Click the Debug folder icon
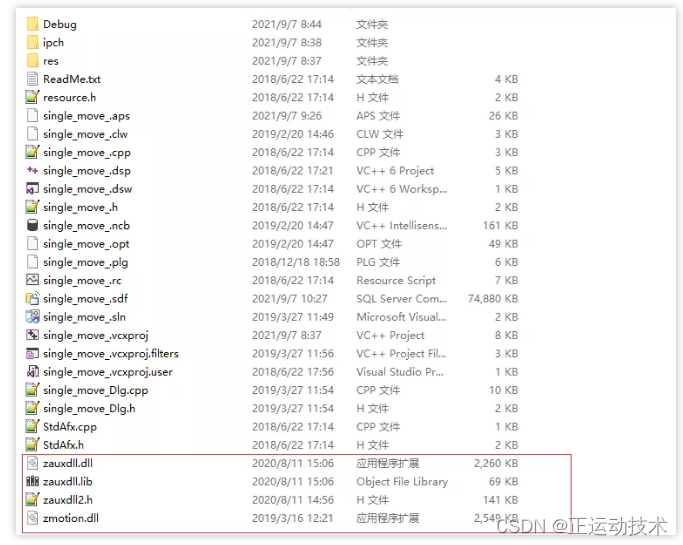 33,24
